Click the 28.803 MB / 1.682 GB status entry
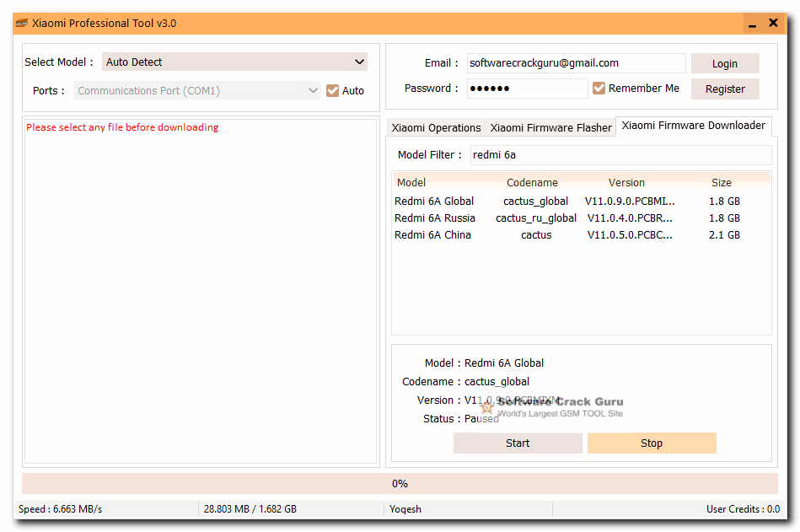 pos(250,509)
